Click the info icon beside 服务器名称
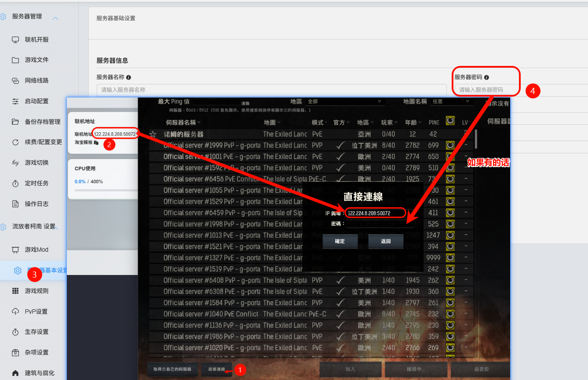The height and width of the screenshot is (380, 588). click(128, 77)
